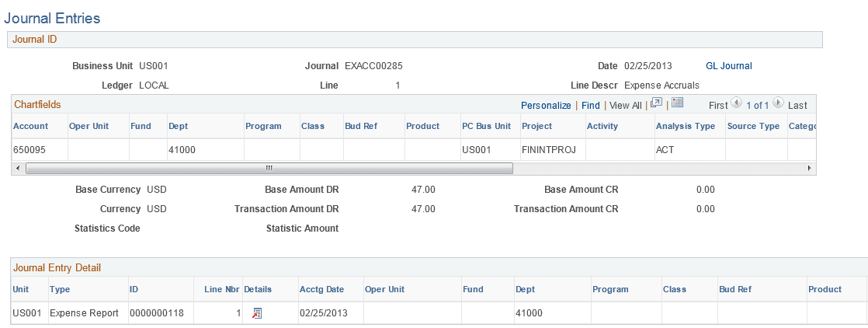Select Base Amount DR value 47.00
The image size is (868, 328).
coord(423,190)
